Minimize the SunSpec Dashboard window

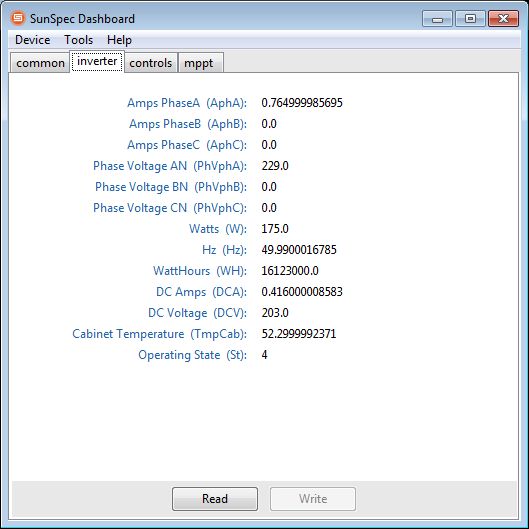pos(437,19)
